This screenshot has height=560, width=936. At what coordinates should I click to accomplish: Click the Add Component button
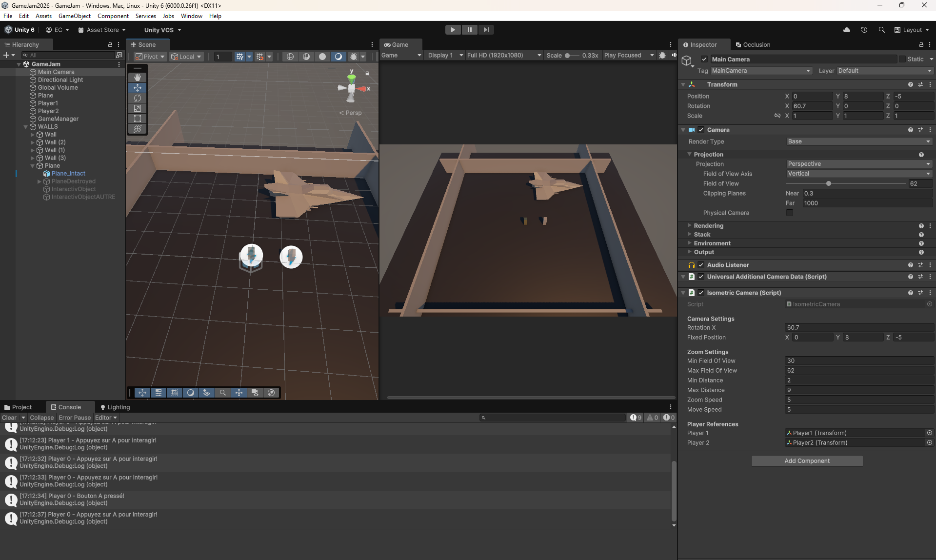pos(807,461)
